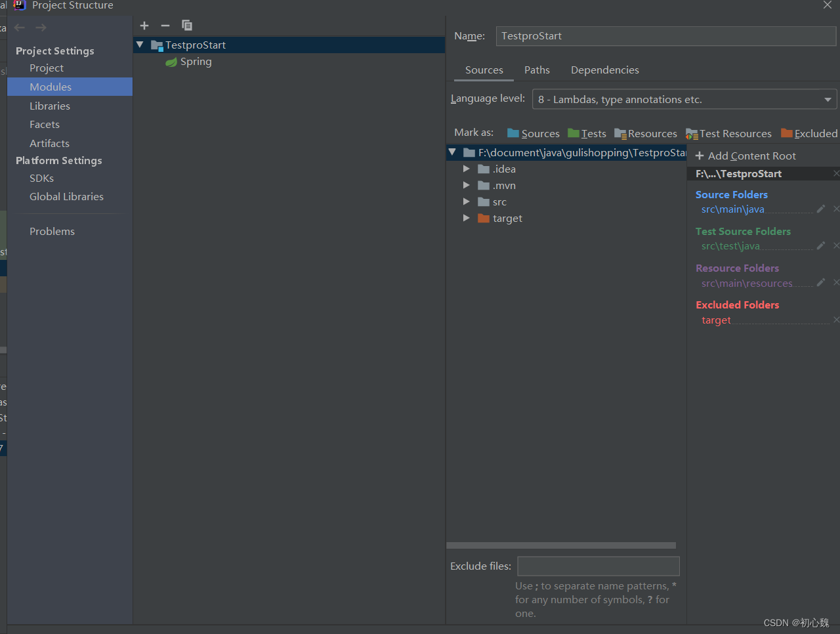The height and width of the screenshot is (634, 840).
Task: Click the src\main\java source folder link
Action: (x=732, y=209)
